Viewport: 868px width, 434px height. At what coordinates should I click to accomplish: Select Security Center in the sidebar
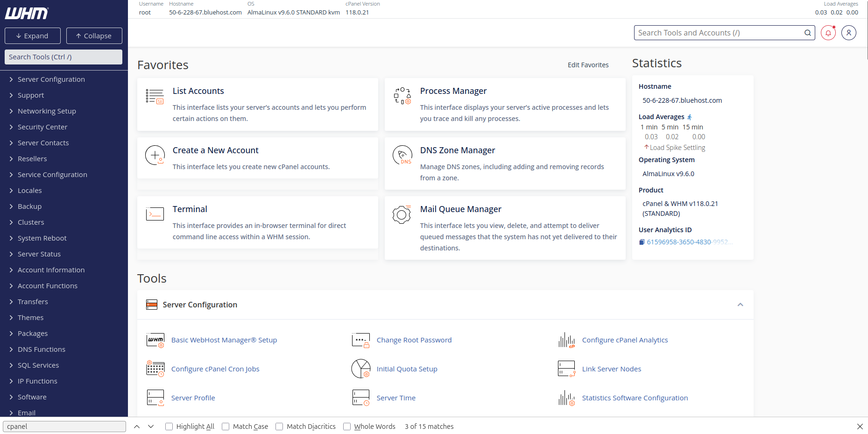(x=42, y=127)
